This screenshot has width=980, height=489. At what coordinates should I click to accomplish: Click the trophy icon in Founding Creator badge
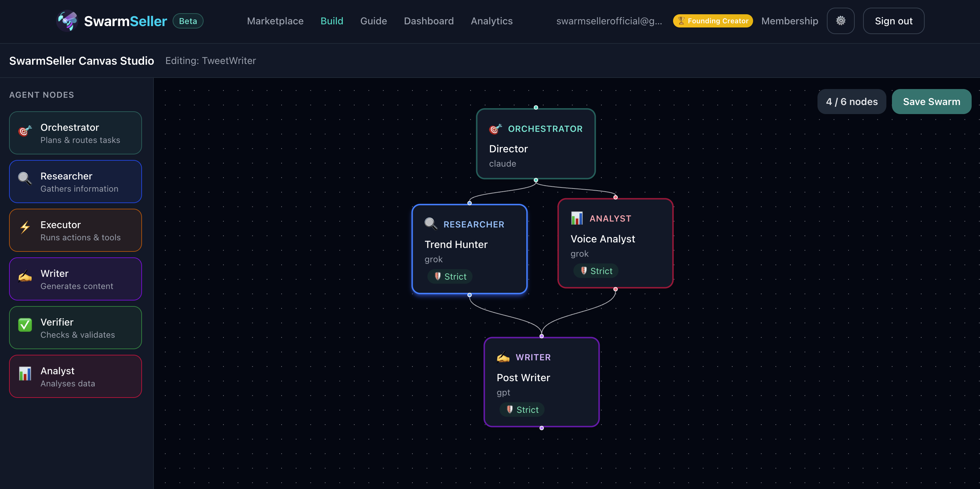coord(681,21)
